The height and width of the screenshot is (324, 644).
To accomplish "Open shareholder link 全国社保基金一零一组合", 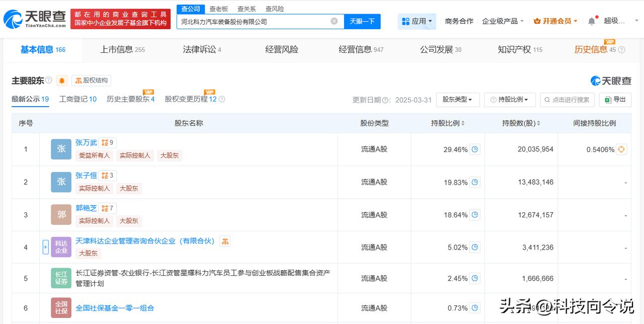I will pos(115,308).
